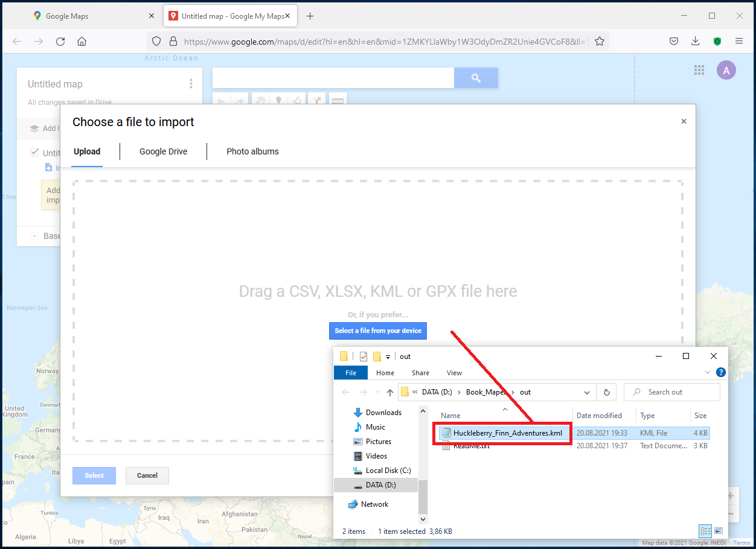Viewport: 756px width, 549px height.
Task: Open the Untitled map three-dot menu
Action: point(191,84)
